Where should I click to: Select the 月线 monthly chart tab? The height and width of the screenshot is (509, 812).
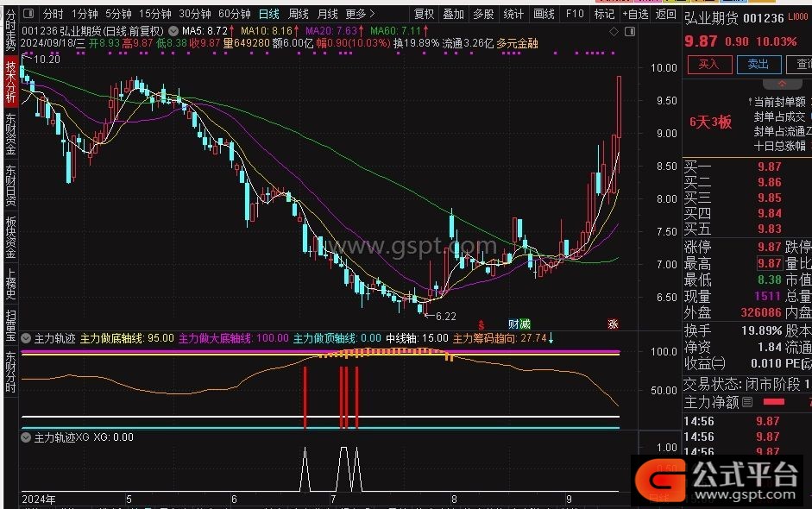(x=328, y=14)
